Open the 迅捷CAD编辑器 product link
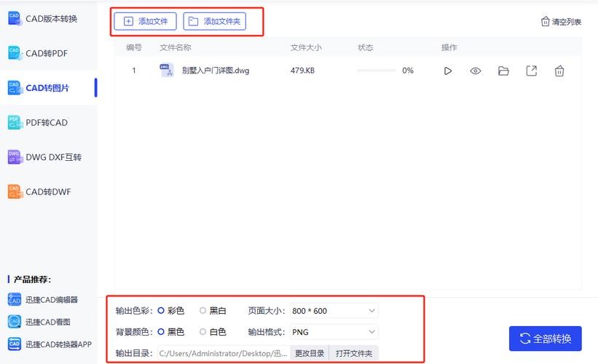This screenshot has height=364, width=598. [52, 300]
